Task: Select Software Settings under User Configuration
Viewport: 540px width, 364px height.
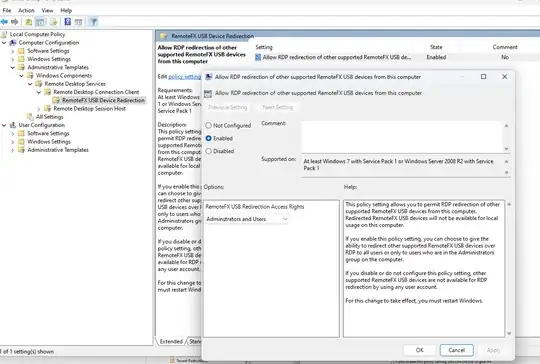Action: coord(48,133)
